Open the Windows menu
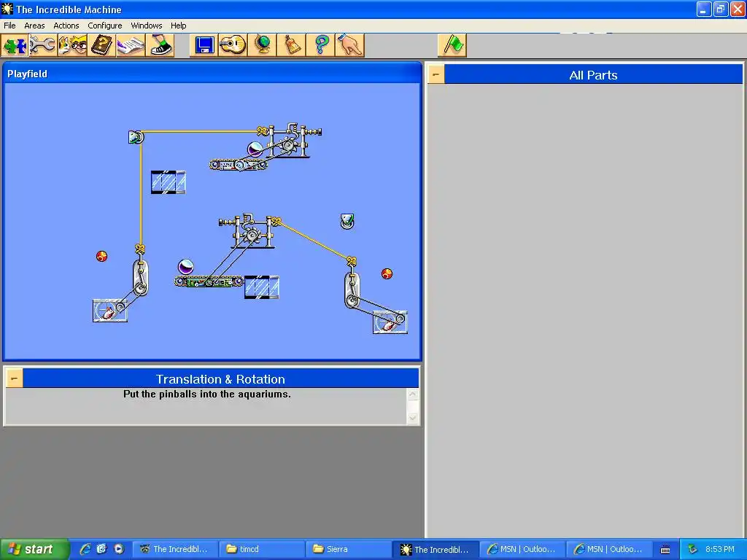This screenshot has height=560, width=747. 146,26
